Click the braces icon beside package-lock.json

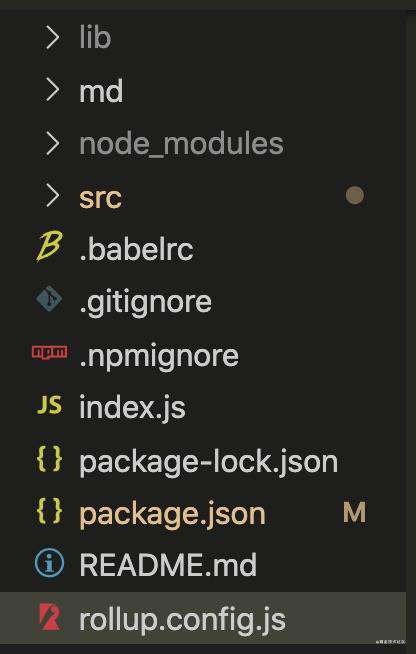[x=49, y=459]
